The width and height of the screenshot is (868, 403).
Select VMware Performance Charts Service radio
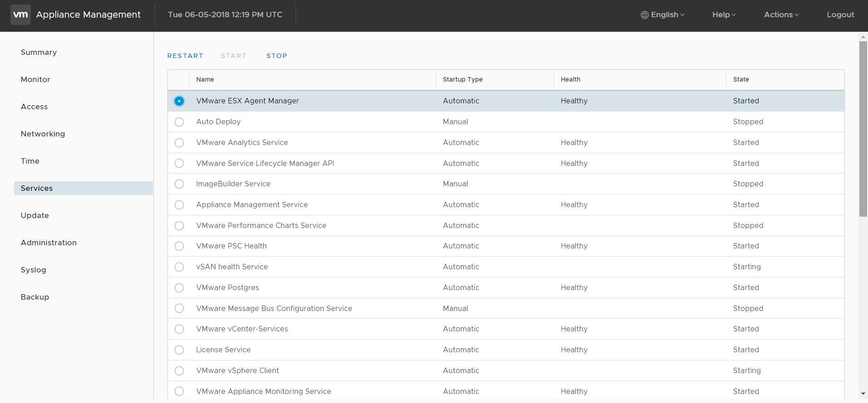[179, 226]
